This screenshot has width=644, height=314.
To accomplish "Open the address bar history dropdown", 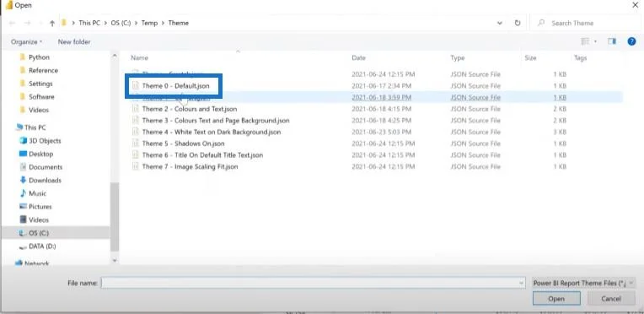I will pyautogui.click(x=499, y=23).
